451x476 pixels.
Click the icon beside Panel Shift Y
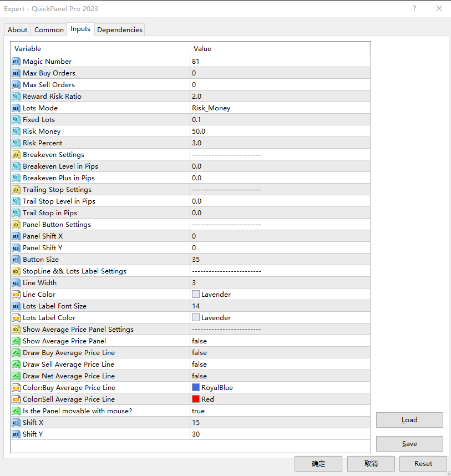(x=16, y=248)
